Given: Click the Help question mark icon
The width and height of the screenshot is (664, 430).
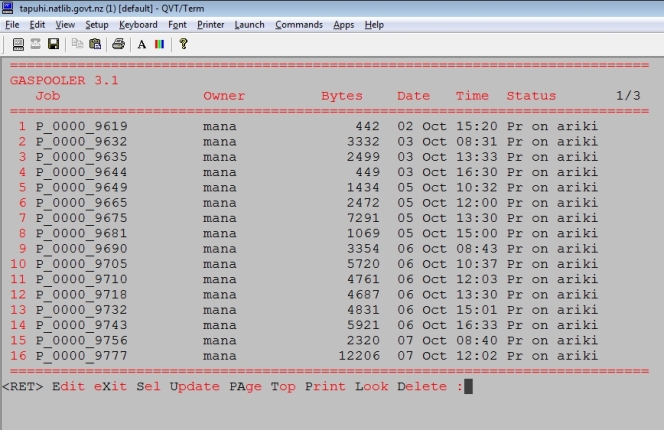Looking at the screenshot, I should coord(183,44).
